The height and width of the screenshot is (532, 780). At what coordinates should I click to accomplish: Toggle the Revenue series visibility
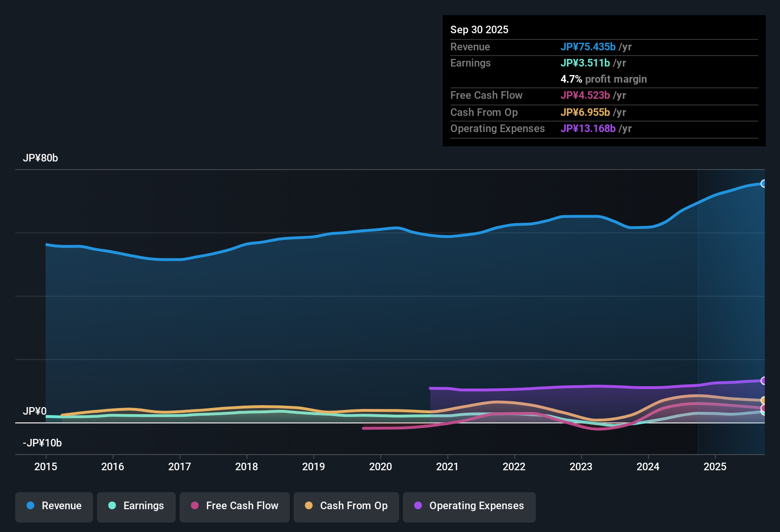54,506
